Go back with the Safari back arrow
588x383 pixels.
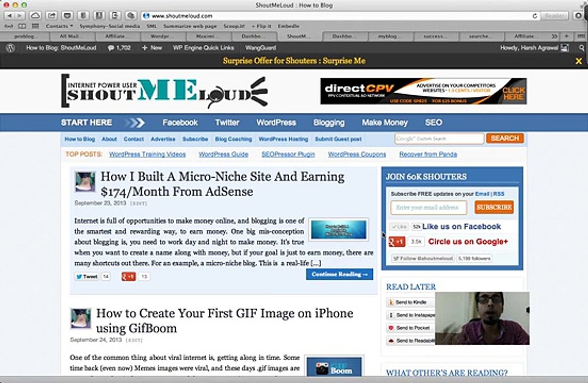[10, 15]
